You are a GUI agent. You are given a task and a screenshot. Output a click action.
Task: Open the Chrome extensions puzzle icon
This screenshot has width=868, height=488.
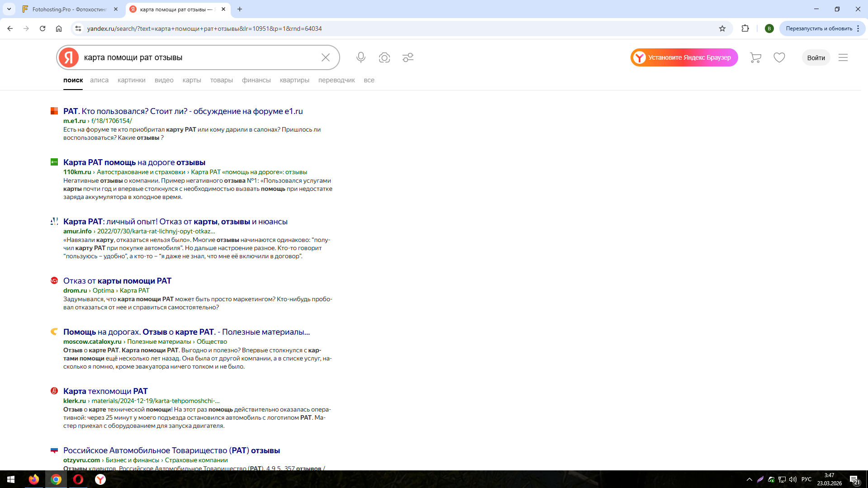click(745, 28)
